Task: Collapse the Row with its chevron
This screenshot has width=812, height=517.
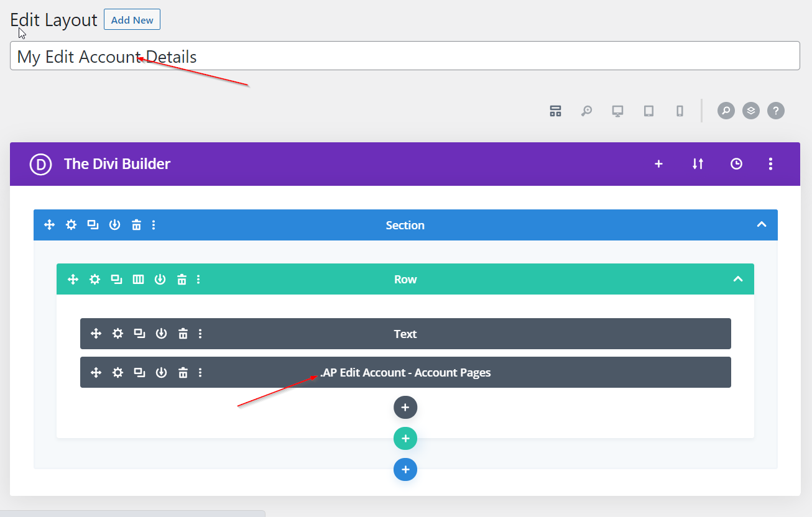Action: click(737, 279)
